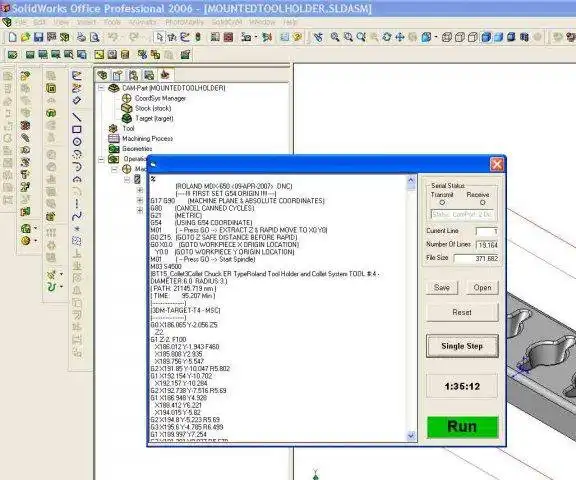Click the Print icon in toolbar
This screenshot has width=576, height=480.
pos(82,37)
